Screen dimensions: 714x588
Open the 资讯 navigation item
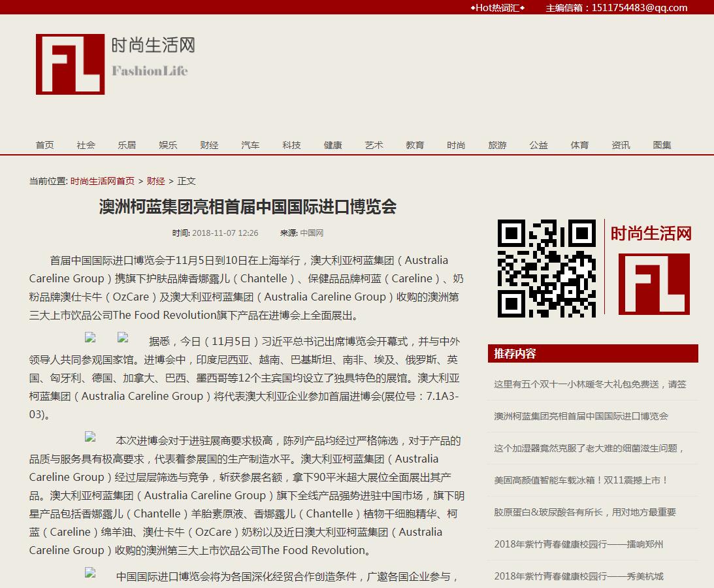pyautogui.click(x=621, y=145)
